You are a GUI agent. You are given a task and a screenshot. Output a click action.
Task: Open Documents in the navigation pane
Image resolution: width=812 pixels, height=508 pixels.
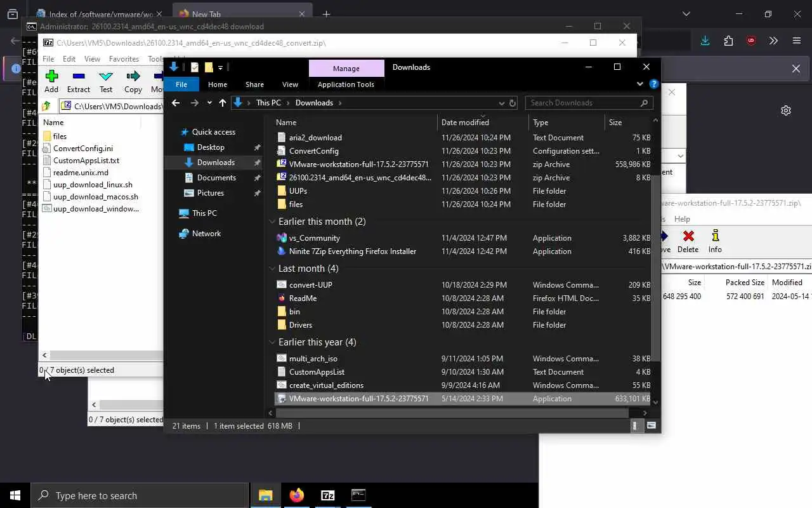pyautogui.click(x=216, y=178)
